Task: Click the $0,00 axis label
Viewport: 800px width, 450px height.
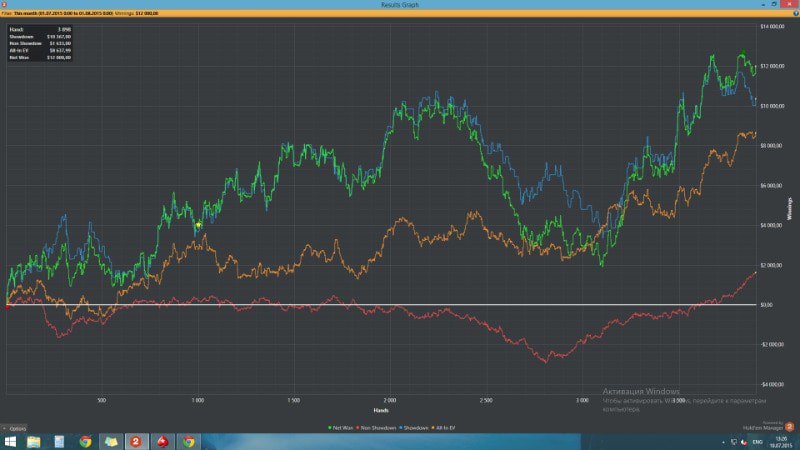Action: point(766,305)
